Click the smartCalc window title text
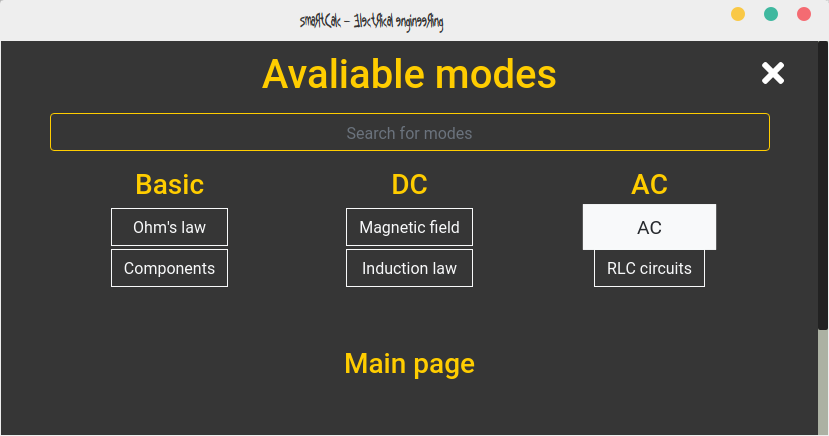Screen dimensions: 829x436 click(371, 22)
